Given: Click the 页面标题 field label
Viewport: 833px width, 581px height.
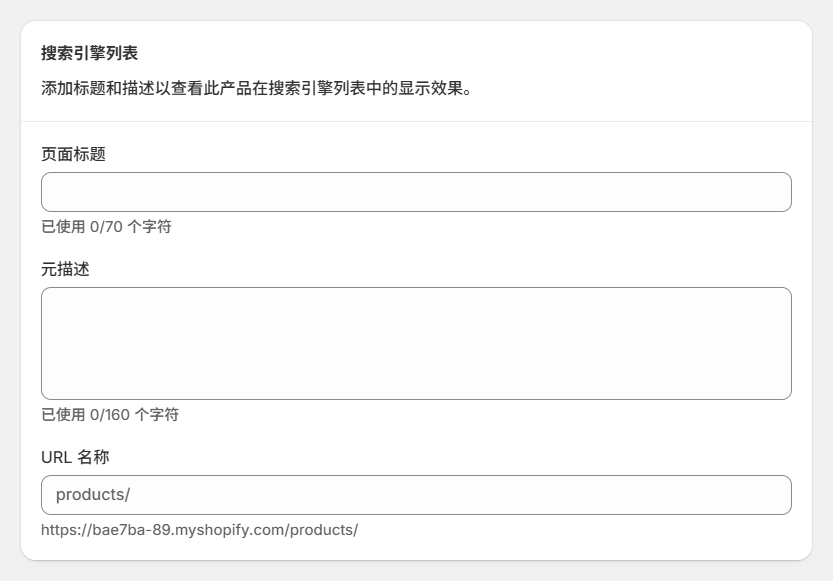Looking at the screenshot, I should pyautogui.click(x=71, y=154).
